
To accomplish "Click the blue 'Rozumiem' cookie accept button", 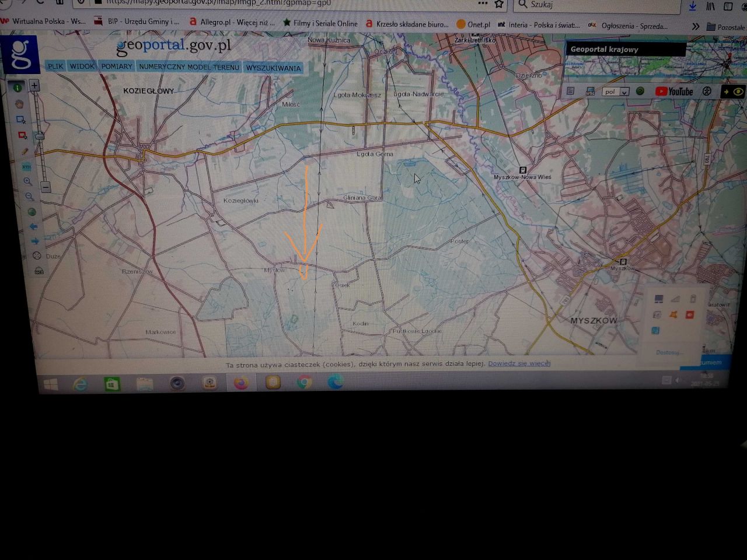I will 706,362.
